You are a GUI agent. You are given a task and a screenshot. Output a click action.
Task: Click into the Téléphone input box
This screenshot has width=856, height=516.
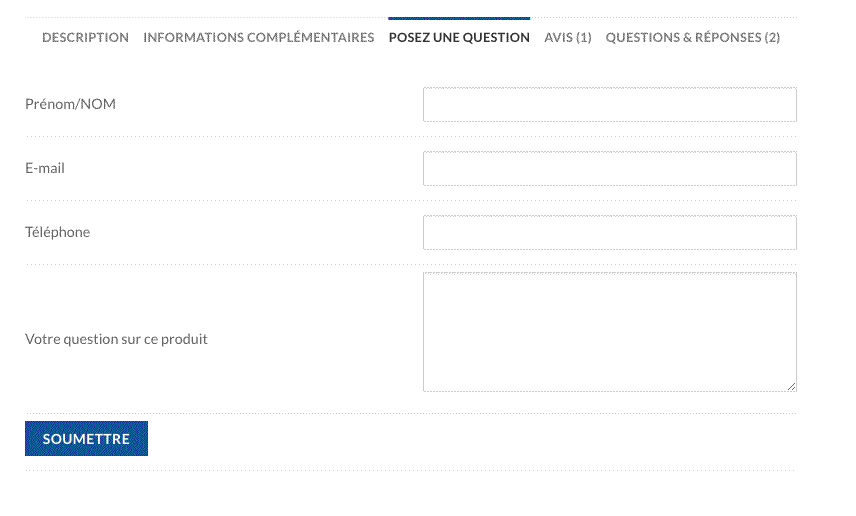point(609,233)
